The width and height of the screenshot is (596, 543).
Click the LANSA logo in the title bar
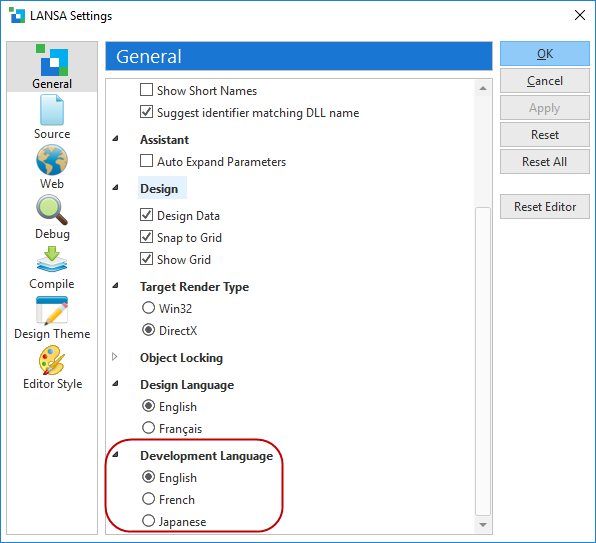click(x=17, y=16)
